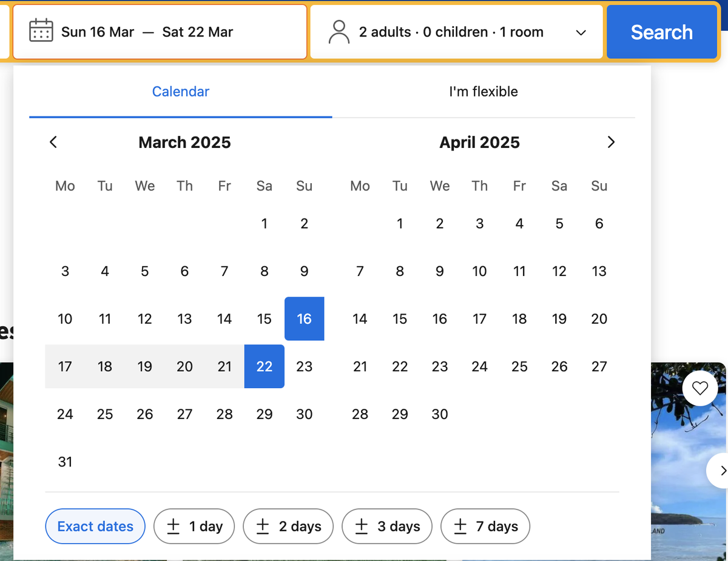Expand the guests and rooms dropdown arrow
This screenshot has height=561, width=728.
tap(581, 33)
